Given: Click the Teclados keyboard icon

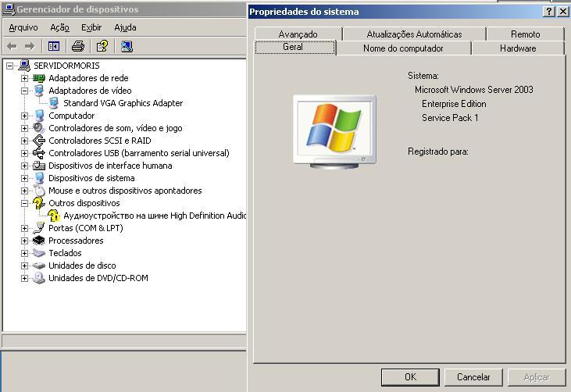Looking at the screenshot, I should tap(38, 253).
